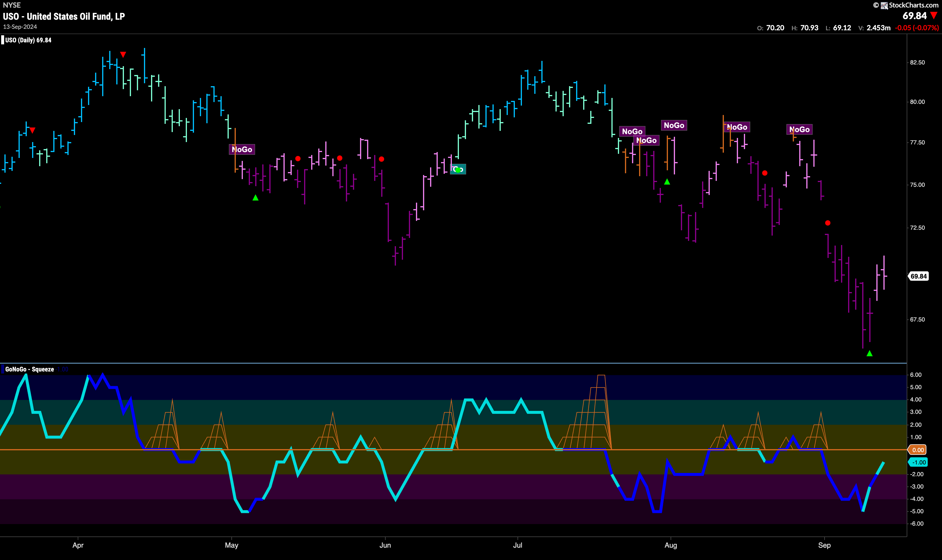Click the NoGo label in May
The image size is (942, 560).
tap(242, 149)
